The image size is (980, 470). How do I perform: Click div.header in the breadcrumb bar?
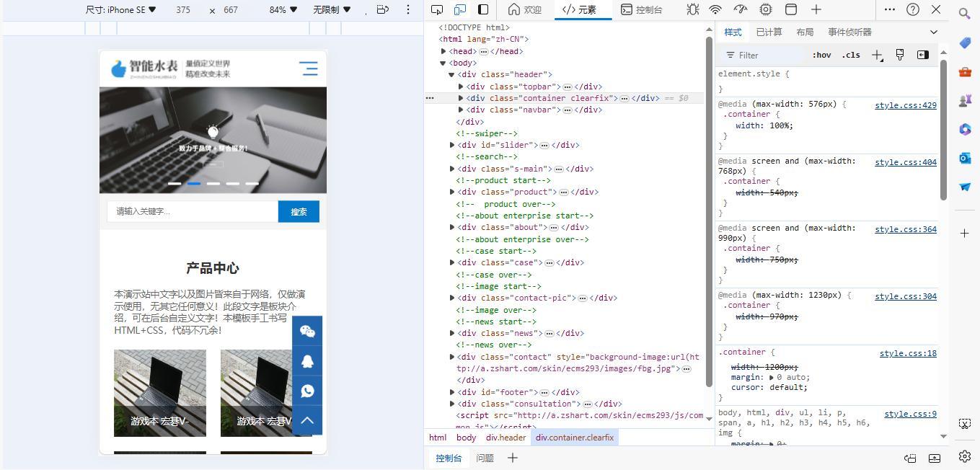506,438
